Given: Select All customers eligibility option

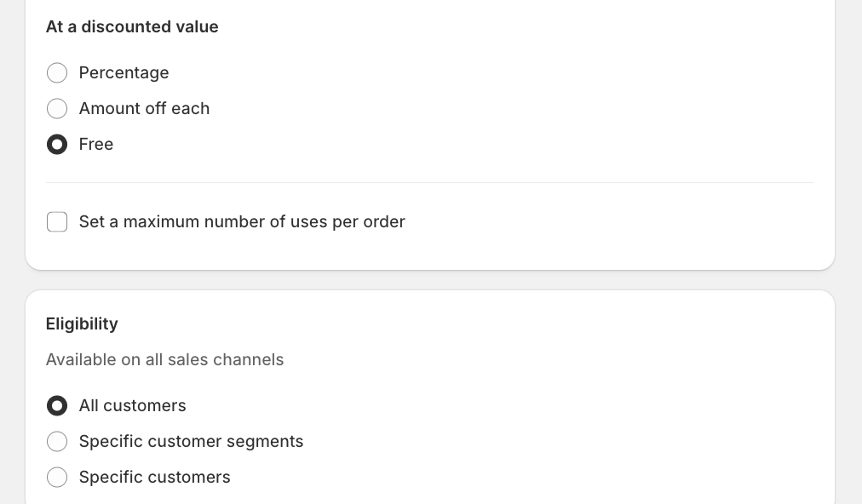Looking at the screenshot, I should (x=57, y=406).
